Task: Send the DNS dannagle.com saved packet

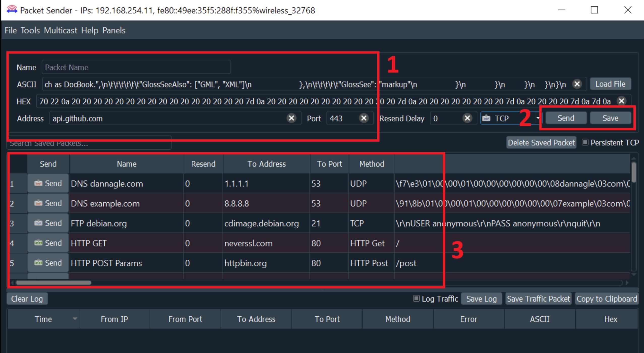Action: (48, 183)
